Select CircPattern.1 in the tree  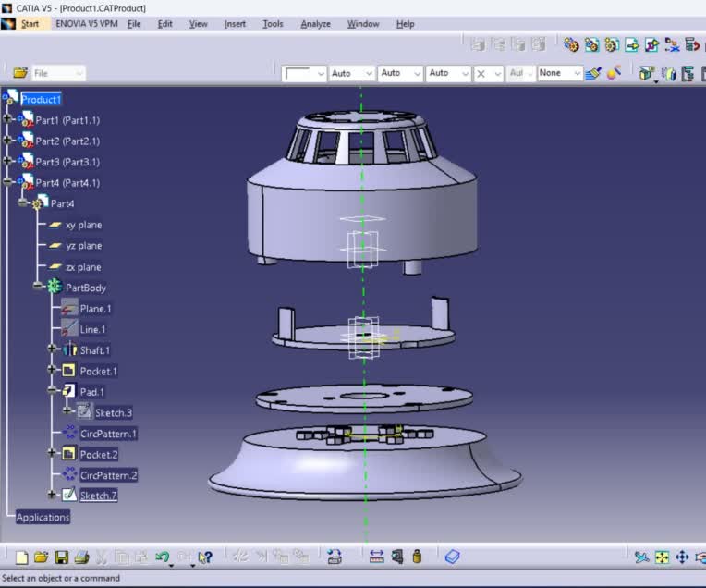[108, 434]
